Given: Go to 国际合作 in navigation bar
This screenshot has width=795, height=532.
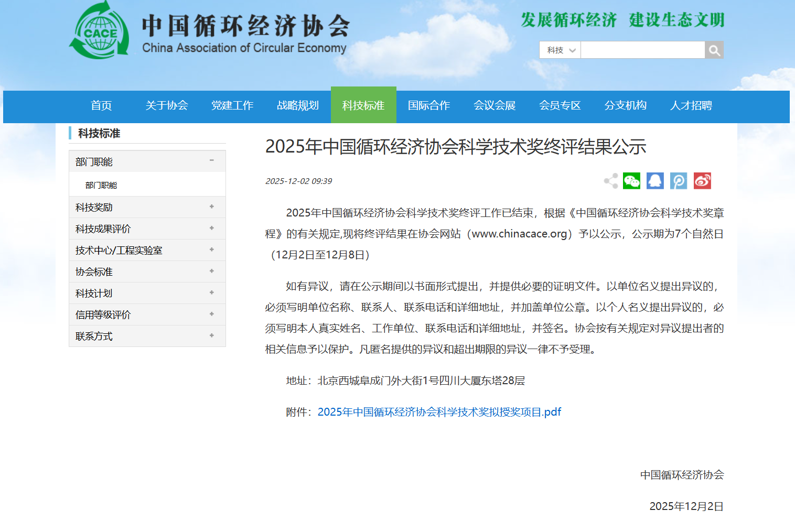Looking at the screenshot, I should [429, 106].
